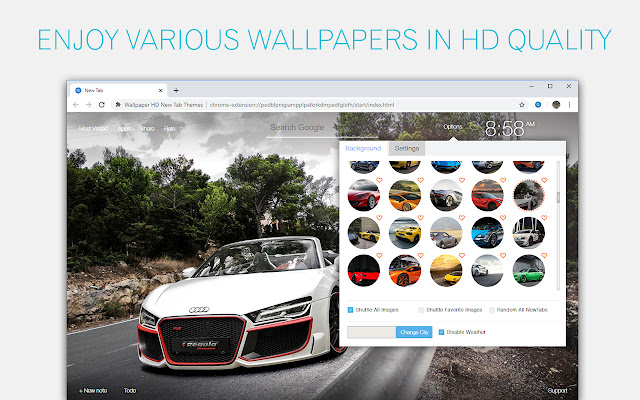Add a New note
This screenshot has height=400, width=640.
coord(93,391)
